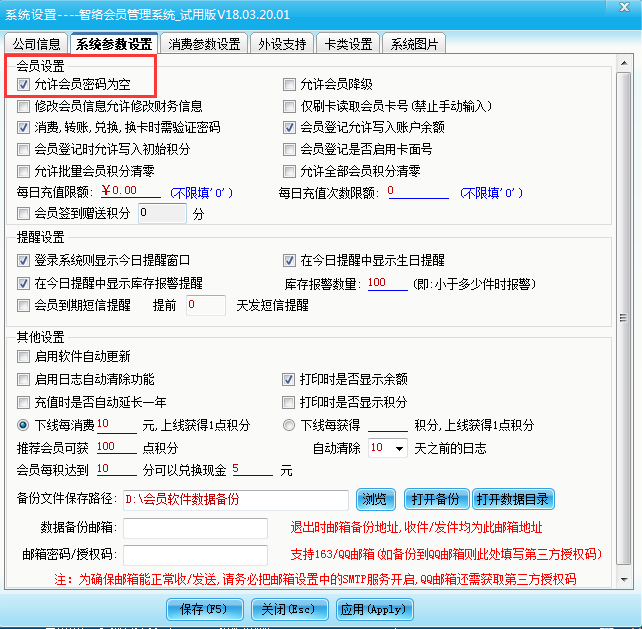Go to the 卡类设置 tab
Viewport: 642px width, 629px height.
point(348,43)
